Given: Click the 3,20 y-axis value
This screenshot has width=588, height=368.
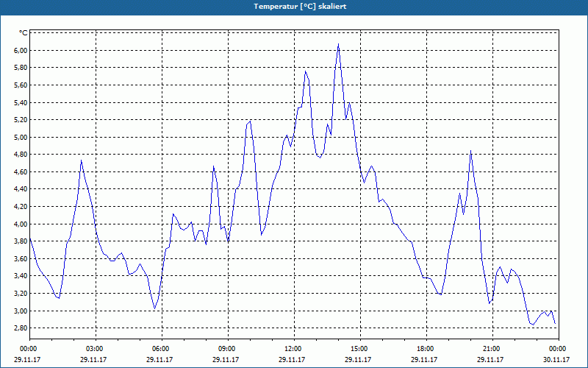Looking at the screenshot, I should (x=21, y=293).
